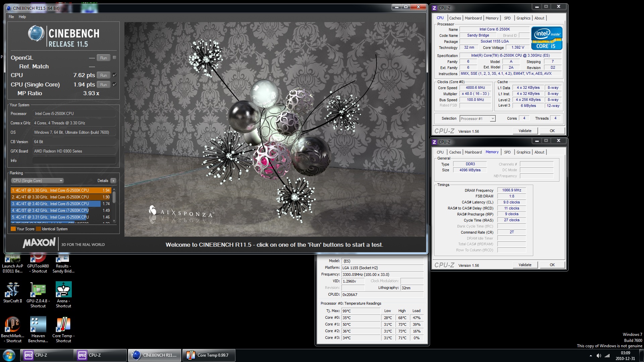This screenshot has height=362, width=644.
Task: Toggle the OpenGL test checkbox
Action: [114, 58]
